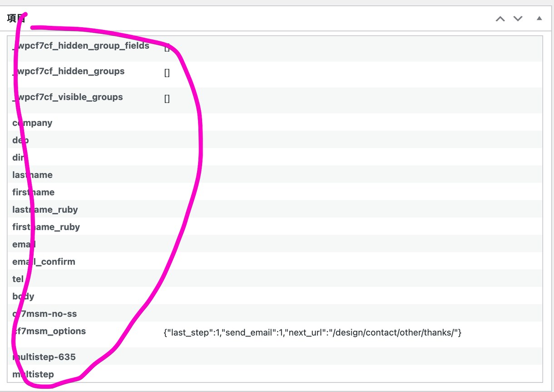This screenshot has width=554, height=392.
Task: Select the "lastname_ruby" field label
Action: pos(45,210)
